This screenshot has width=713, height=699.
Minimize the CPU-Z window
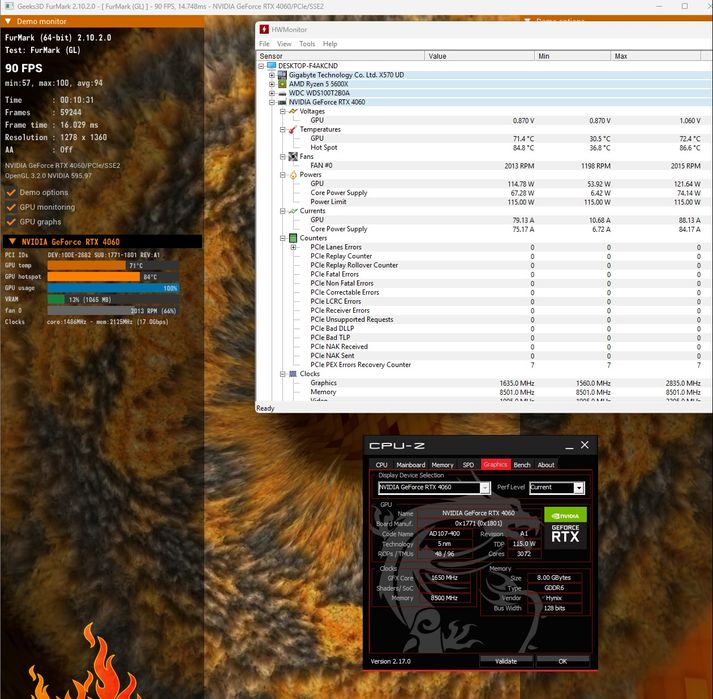[x=569, y=446]
